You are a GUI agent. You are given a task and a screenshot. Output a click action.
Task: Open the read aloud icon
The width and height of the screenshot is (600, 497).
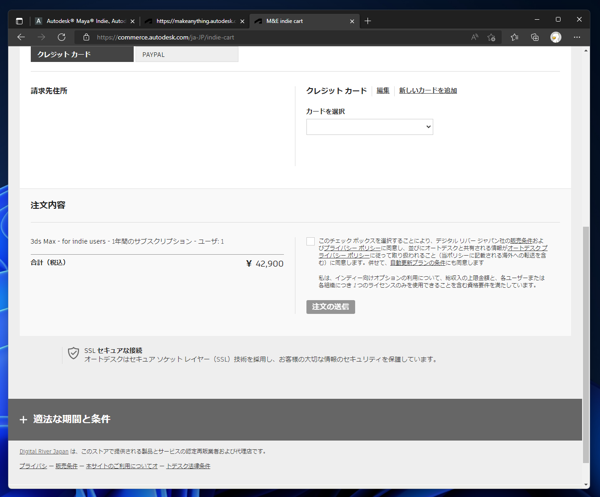[474, 37]
